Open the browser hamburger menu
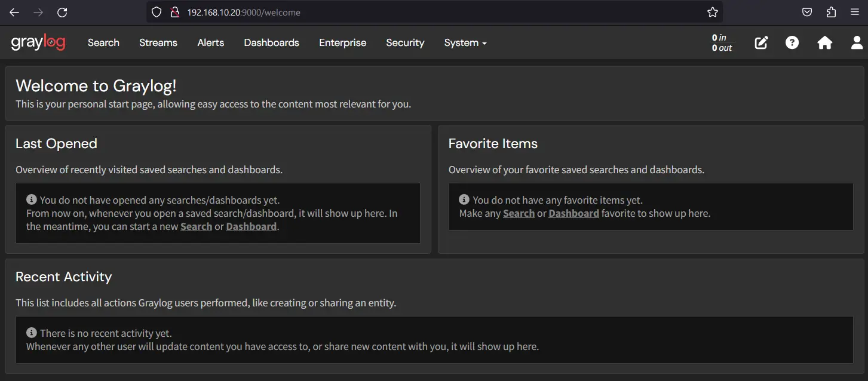 [855, 12]
